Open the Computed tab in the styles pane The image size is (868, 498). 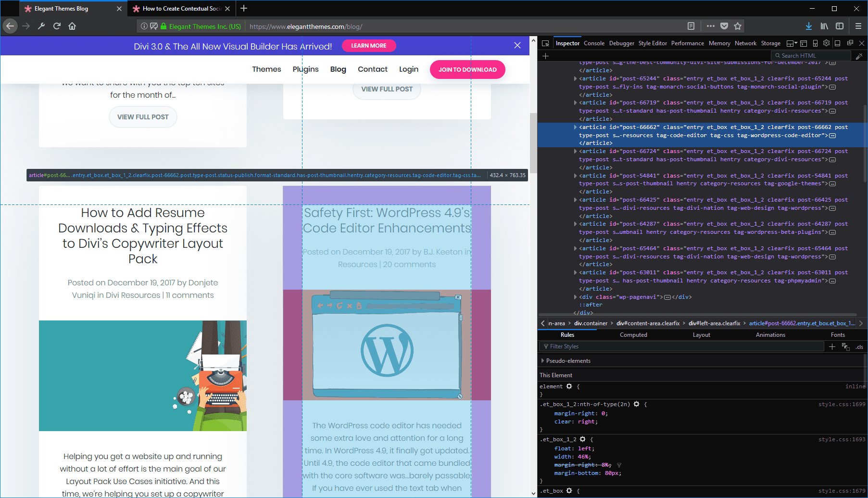click(x=633, y=335)
